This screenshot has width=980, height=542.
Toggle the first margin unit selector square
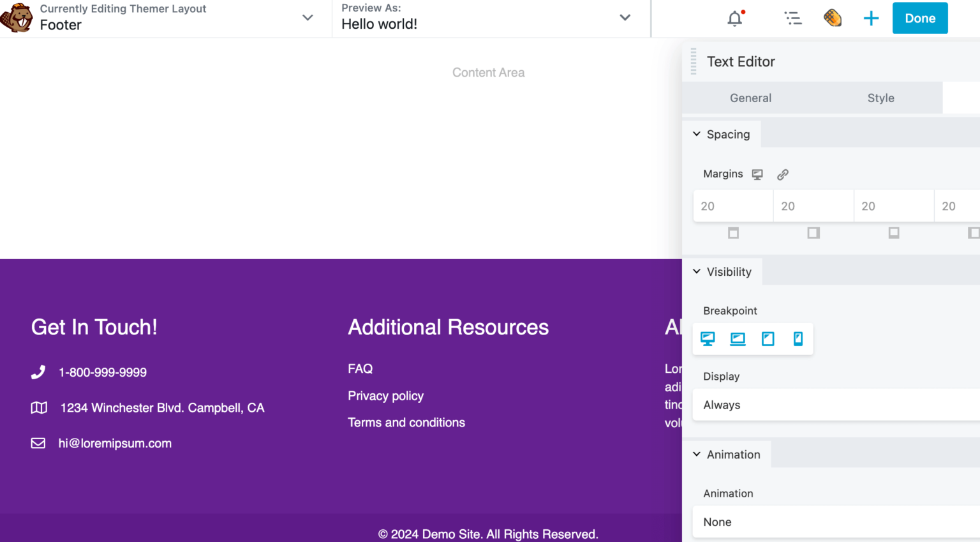[x=732, y=232]
